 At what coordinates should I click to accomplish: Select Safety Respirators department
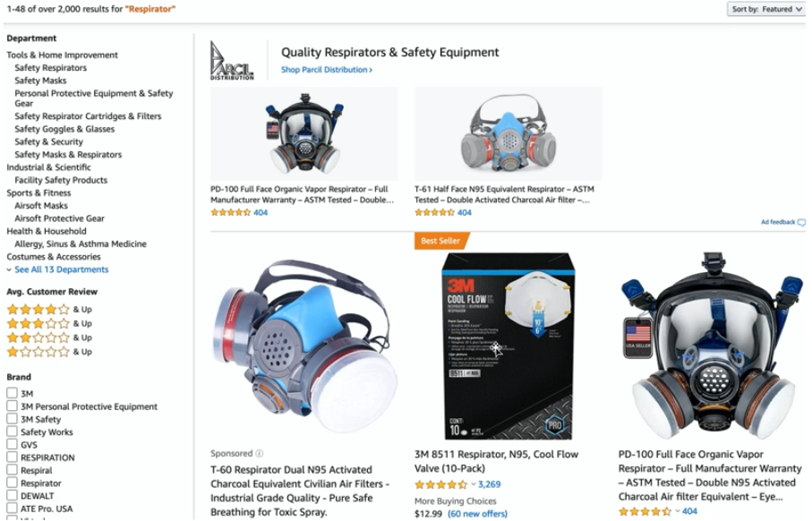(51, 68)
